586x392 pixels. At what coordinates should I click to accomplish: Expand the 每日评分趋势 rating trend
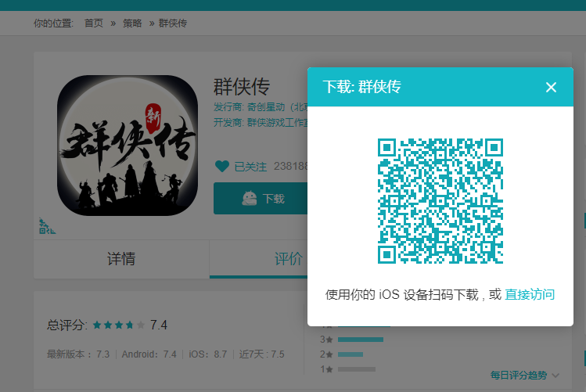(524, 376)
